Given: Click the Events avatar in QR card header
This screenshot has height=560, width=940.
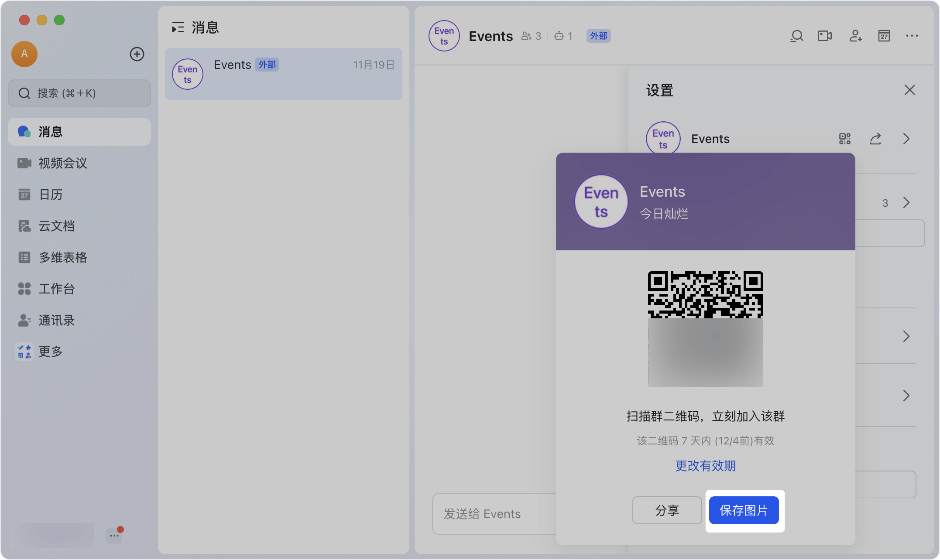Looking at the screenshot, I should point(601,201).
